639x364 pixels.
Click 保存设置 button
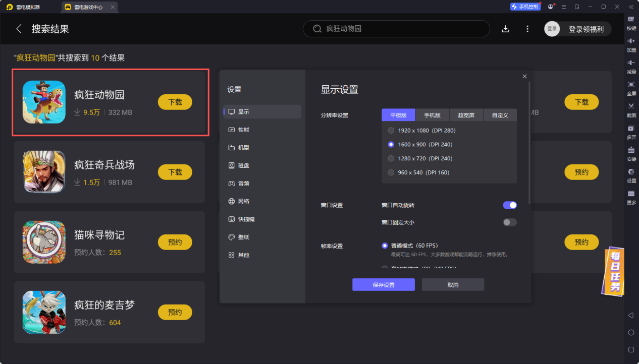[384, 285]
